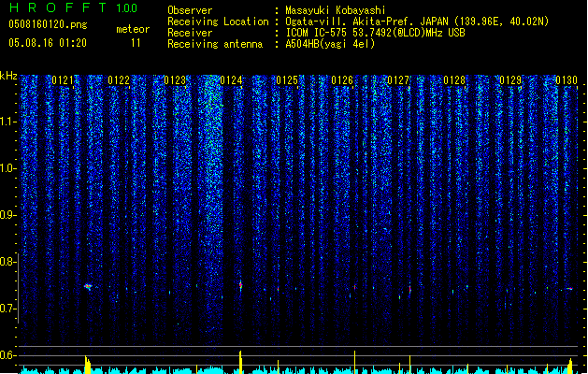The image size is (588, 374).
Task: Select the filename 0508160120.png
Action: [48, 24]
